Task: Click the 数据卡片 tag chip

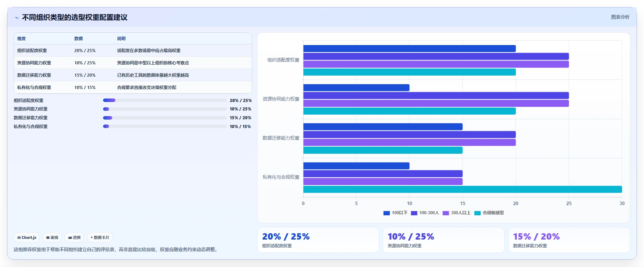Action: 100,237
